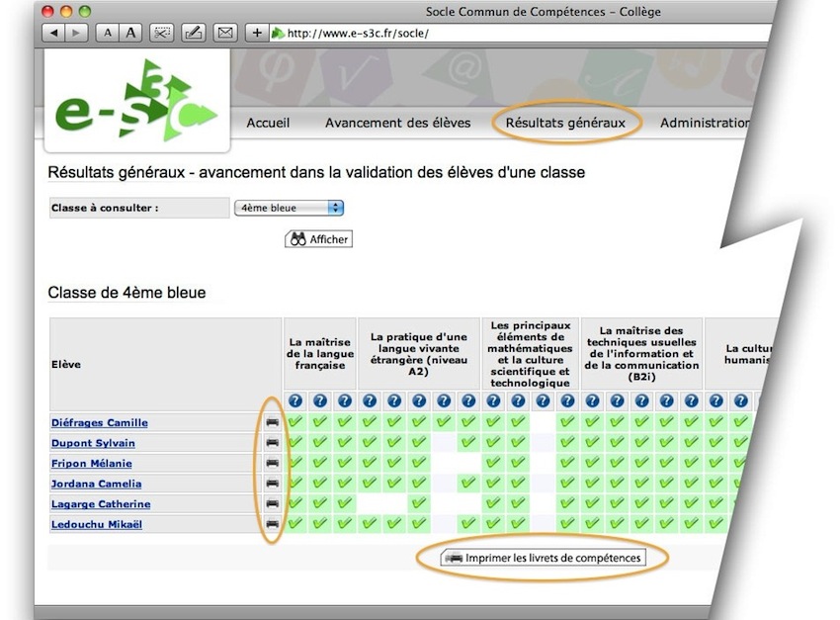Click the browser back arrow button
The height and width of the screenshot is (620, 840).
pyautogui.click(x=52, y=33)
